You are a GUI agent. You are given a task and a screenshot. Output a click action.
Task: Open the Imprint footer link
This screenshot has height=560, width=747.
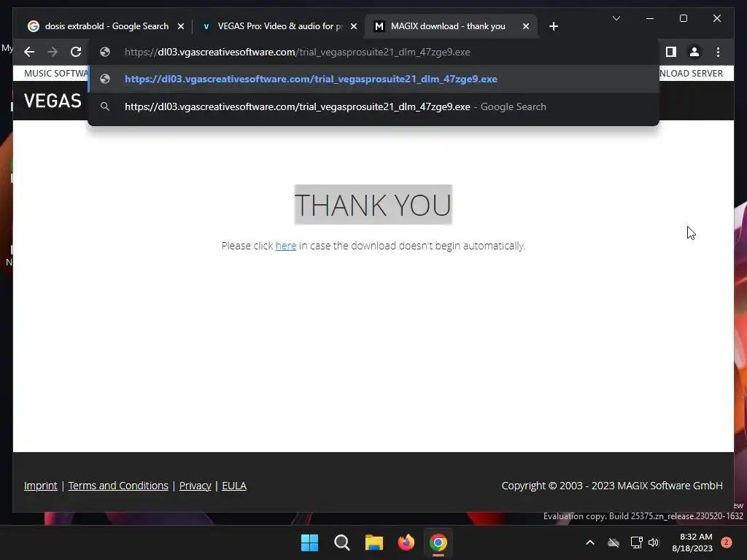(x=41, y=486)
